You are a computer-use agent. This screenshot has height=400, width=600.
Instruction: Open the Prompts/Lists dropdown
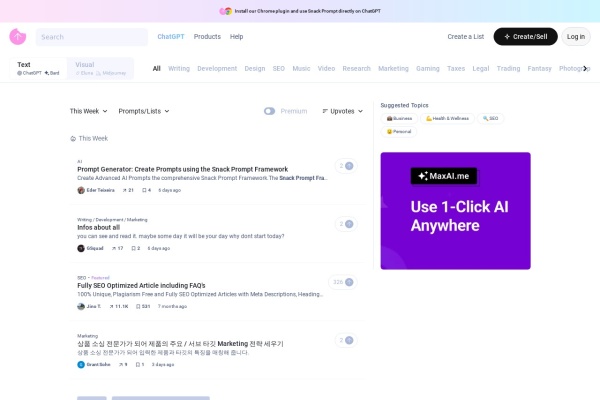click(144, 111)
